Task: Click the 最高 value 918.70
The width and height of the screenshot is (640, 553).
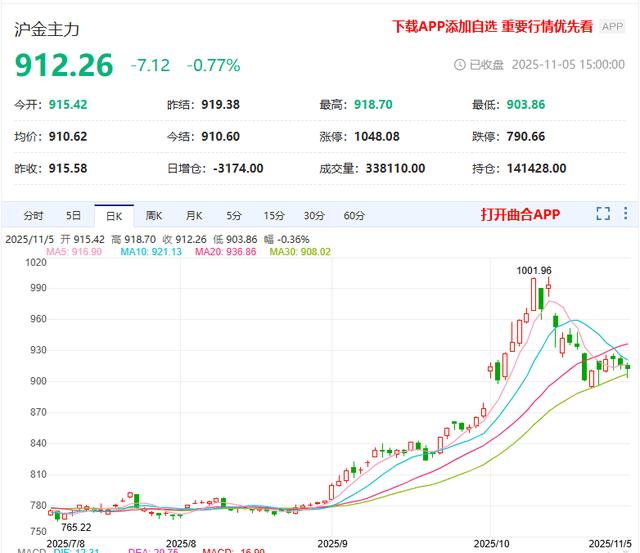Action: [x=373, y=105]
